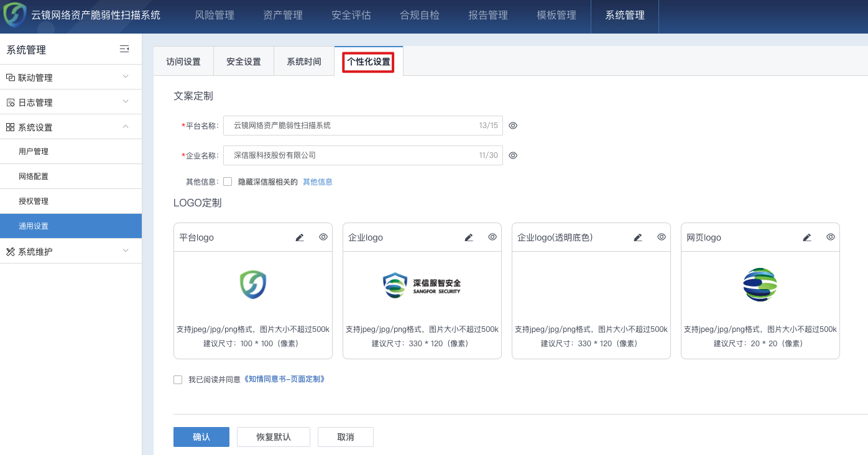
Task: Open the 其他信息 link
Action: click(x=318, y=182)
